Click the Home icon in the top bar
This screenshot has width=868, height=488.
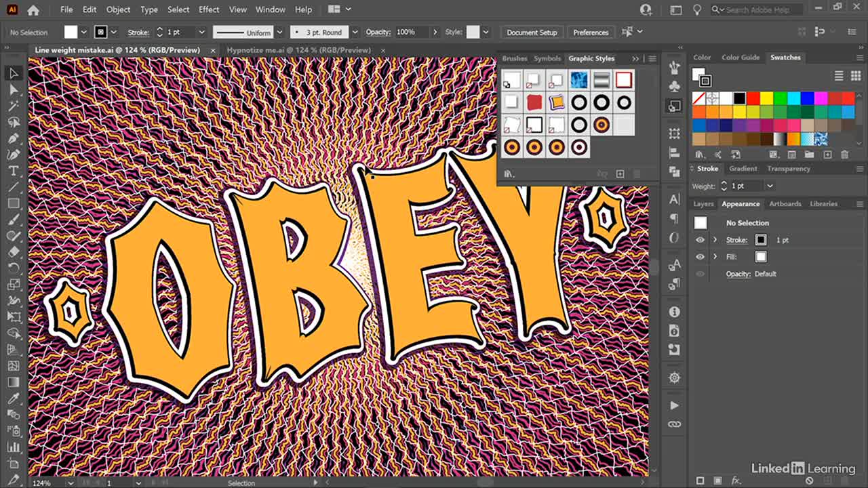coord(33,10)
